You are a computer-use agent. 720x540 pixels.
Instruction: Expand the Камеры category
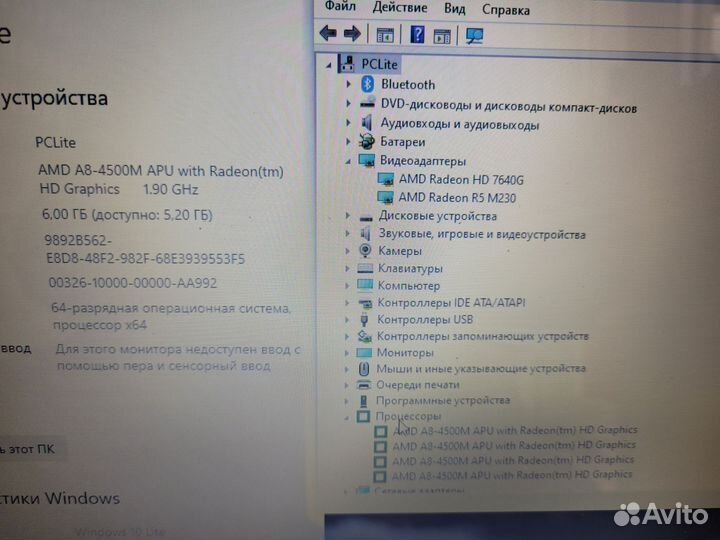tap(347, 251)
